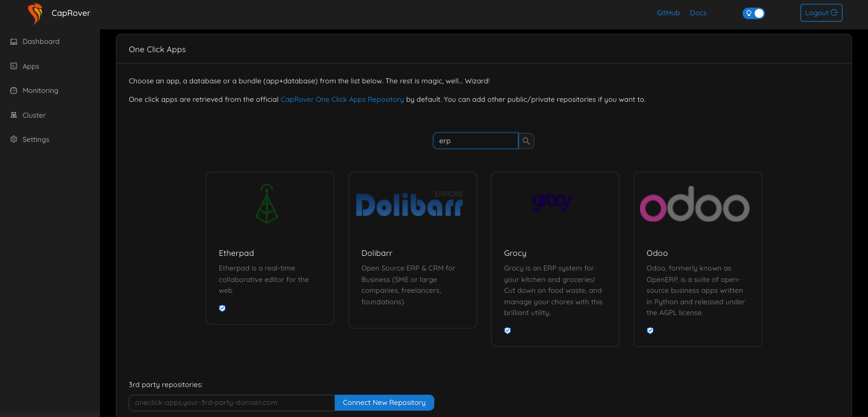
Task: Open the GitHub link
Action: (x=668, y=13)
